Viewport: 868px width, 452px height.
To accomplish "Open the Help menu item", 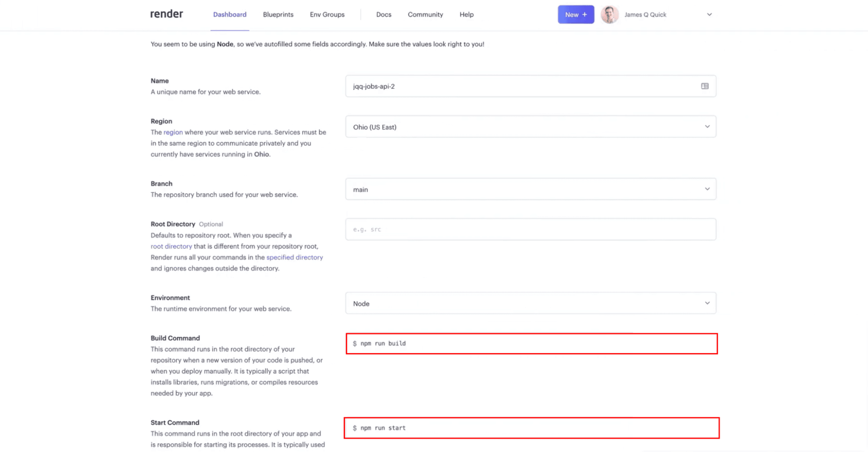I will 466,14.
